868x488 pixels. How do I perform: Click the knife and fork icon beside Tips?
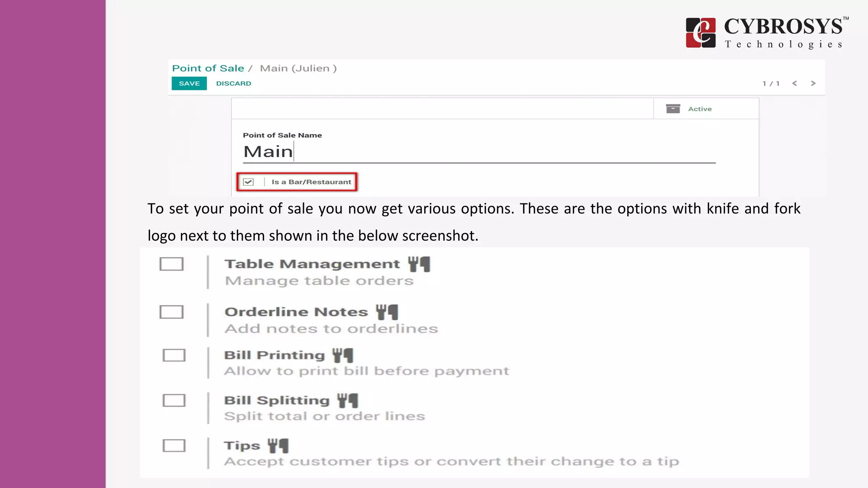tap(278, 446)
